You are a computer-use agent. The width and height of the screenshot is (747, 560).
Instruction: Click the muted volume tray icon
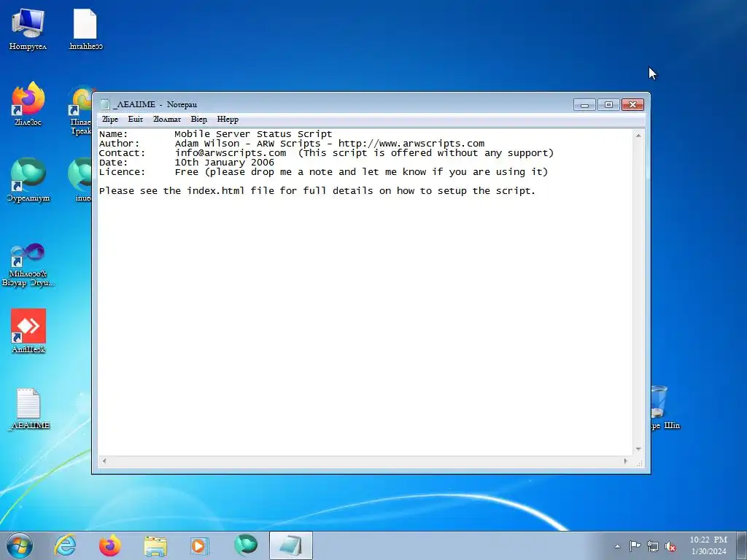670,547
